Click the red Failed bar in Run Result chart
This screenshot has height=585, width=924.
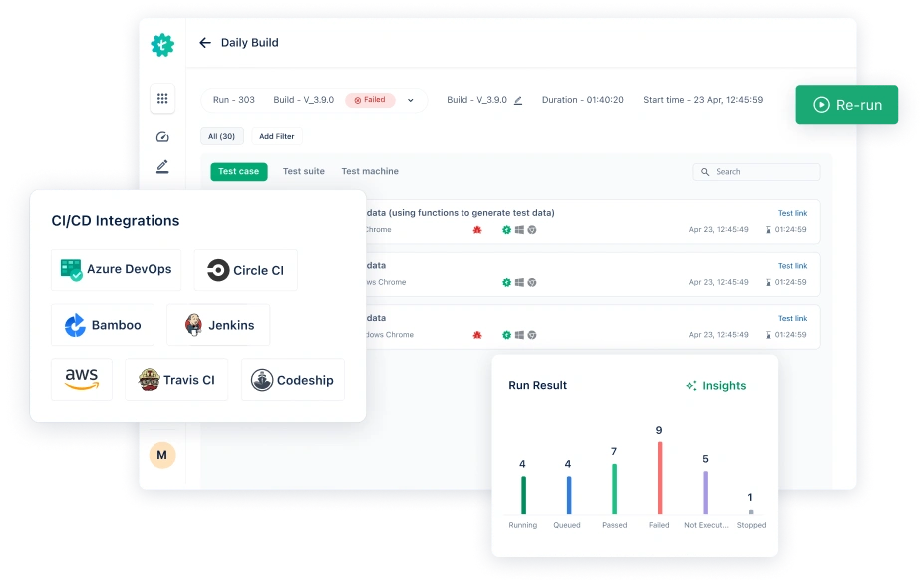tap(659, 478)
